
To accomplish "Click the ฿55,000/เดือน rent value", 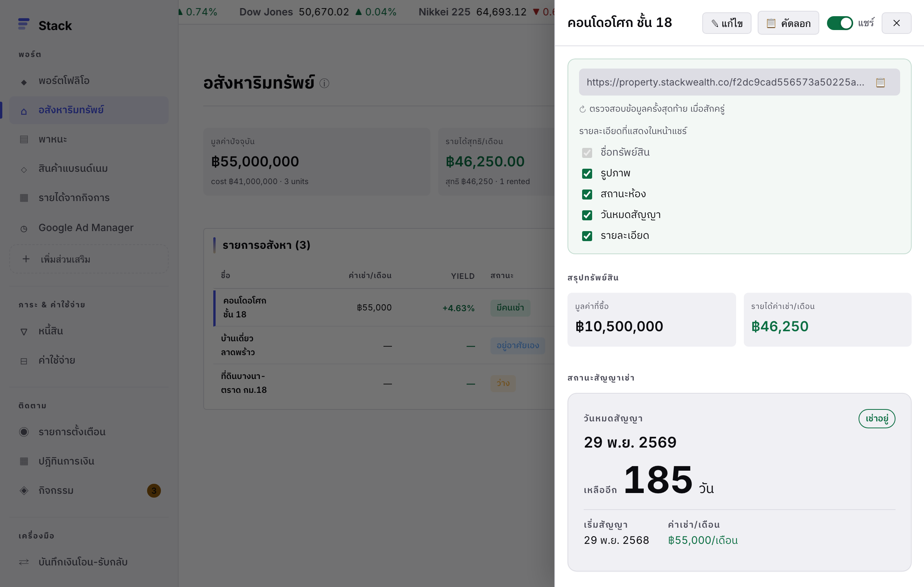I will pyautogui.click(x=703, y=540).
